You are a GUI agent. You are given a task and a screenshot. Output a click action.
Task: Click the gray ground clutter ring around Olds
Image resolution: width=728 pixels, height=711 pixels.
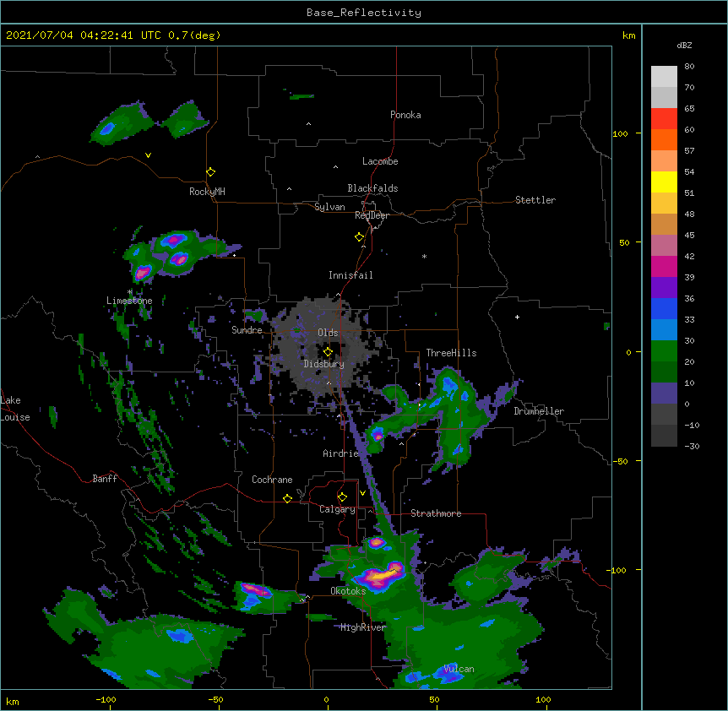(x=325, y=348)
